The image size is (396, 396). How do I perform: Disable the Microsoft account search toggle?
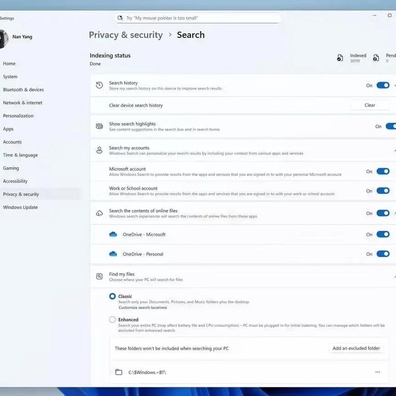point(383,171)
